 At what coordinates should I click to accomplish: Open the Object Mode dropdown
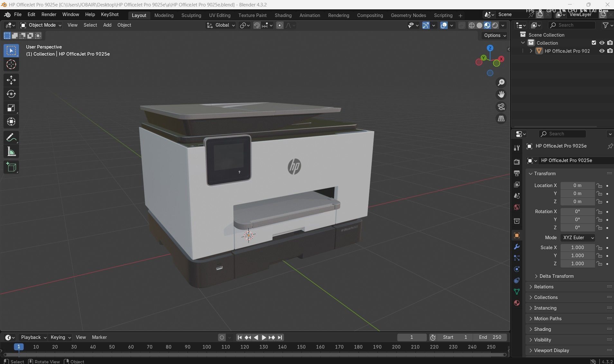41,25
